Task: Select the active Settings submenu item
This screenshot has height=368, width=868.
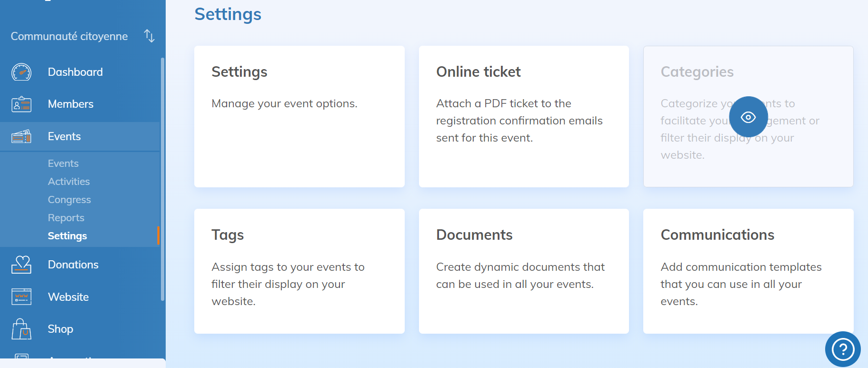Action: click(67, 236)
